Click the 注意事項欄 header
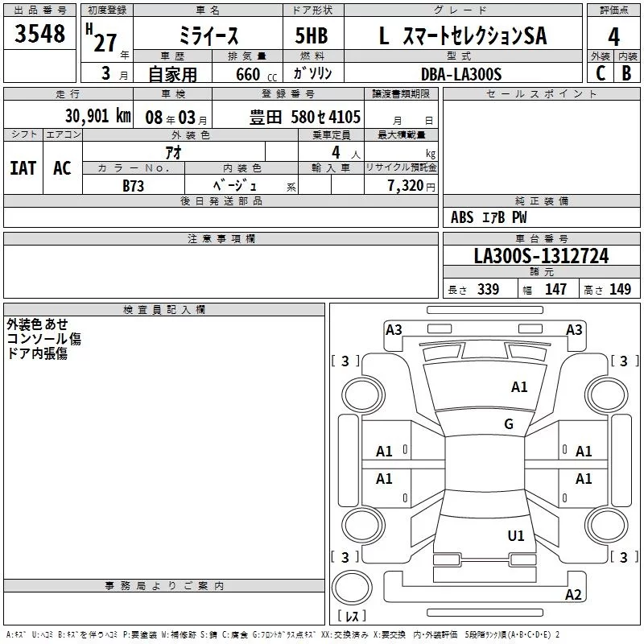This screenshot has height=644, width=644. (x=221, y=238)
